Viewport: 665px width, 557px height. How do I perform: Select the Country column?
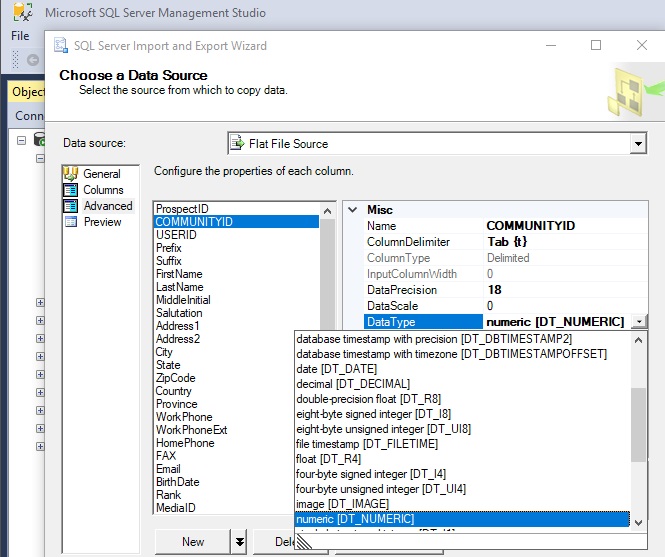tap(173, 391)
